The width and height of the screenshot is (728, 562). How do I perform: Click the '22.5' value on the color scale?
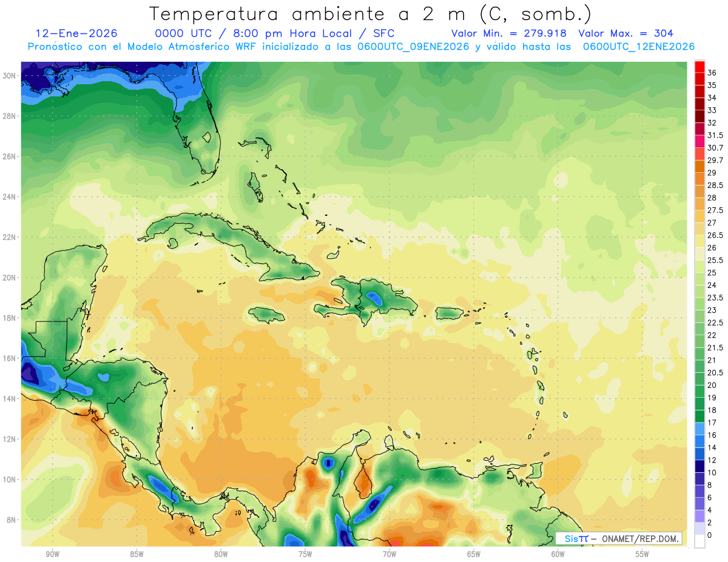pos(715,323)
